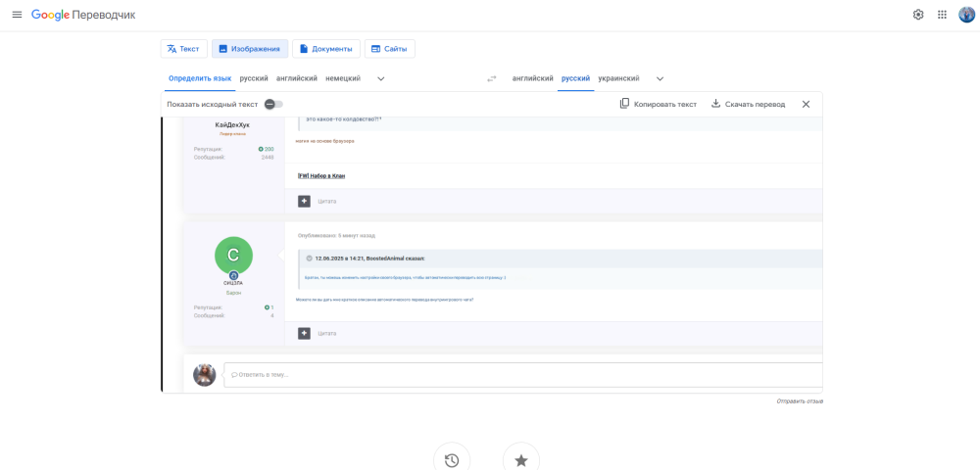Open the main hamburger menu

17,15
